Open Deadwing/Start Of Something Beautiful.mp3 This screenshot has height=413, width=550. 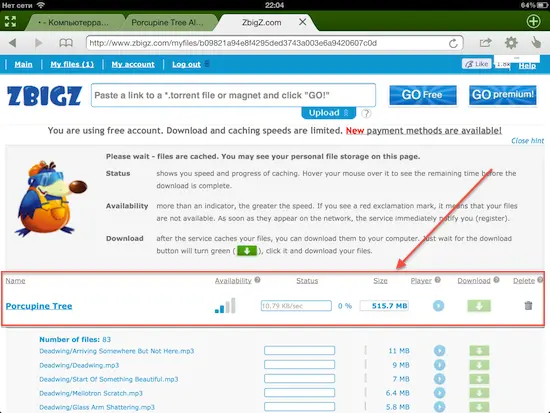click(x=109, y=379)
